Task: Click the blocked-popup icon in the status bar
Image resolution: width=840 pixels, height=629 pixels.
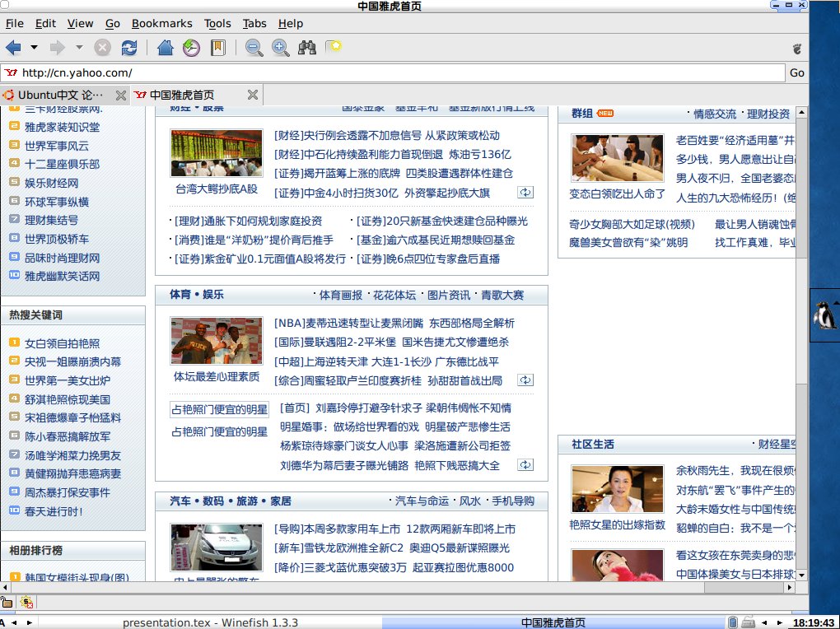Action: point(26,602)
